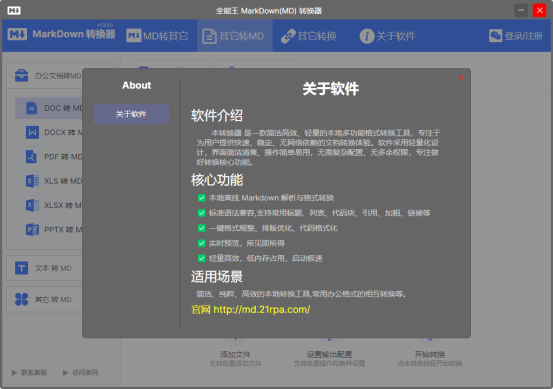553x389 pixels.
Task: Click the 软件介绍 heading
Action: click(217, 115)
